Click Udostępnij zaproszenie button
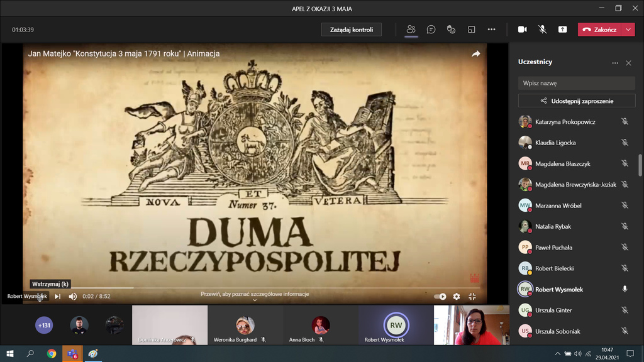644x362 pixels. tap(577, 101)
